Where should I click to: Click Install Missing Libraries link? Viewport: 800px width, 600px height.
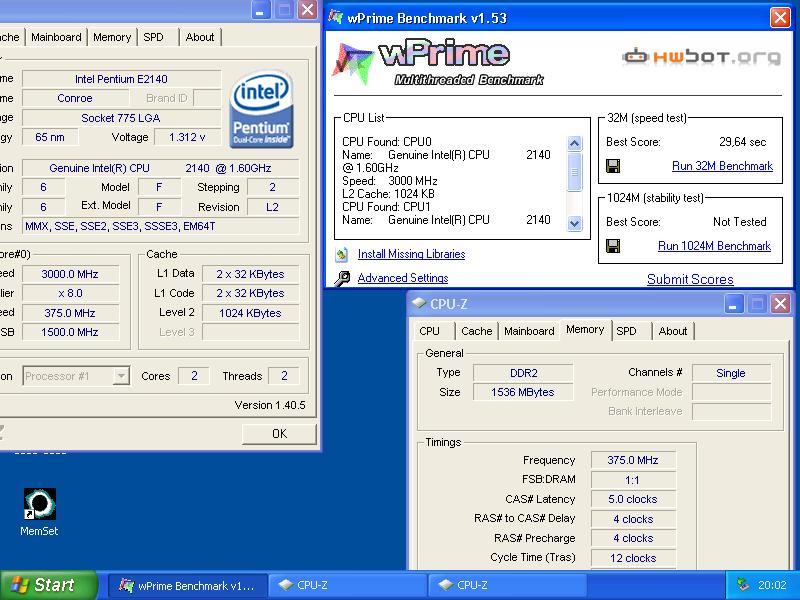[x=411, y=254]
